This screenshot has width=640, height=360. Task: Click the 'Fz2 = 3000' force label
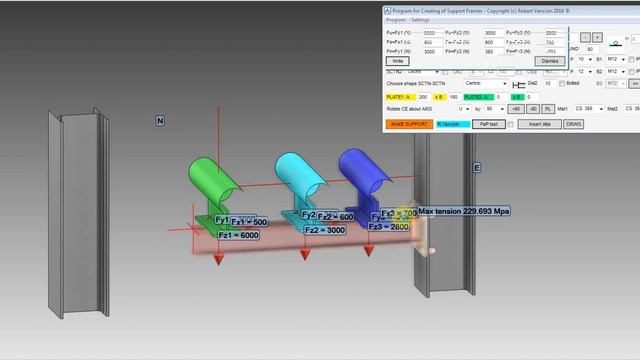point(325,230)
